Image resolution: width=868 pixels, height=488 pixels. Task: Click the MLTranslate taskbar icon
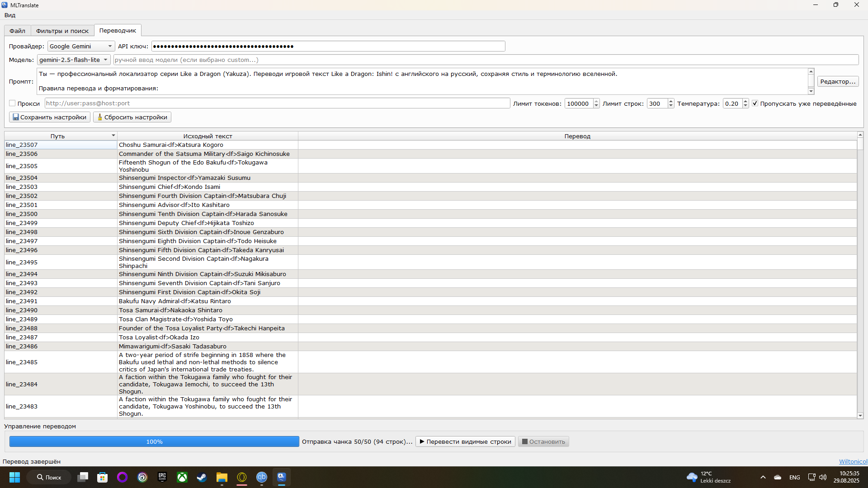click(x=282, y=477)
